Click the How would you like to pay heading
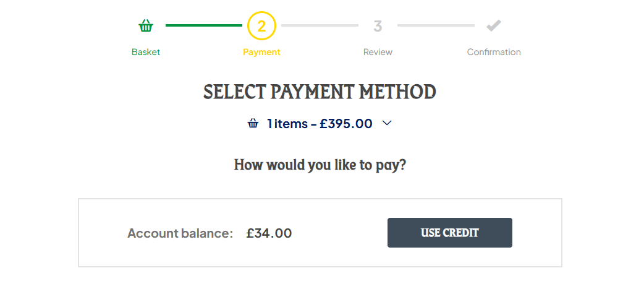Viewport: 644px width, 281px height. pos(320,165)
